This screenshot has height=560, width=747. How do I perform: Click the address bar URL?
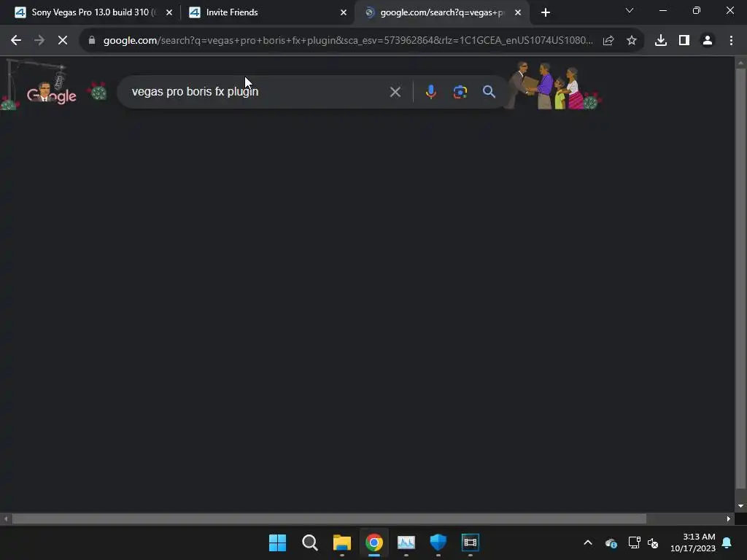[348, 41]
